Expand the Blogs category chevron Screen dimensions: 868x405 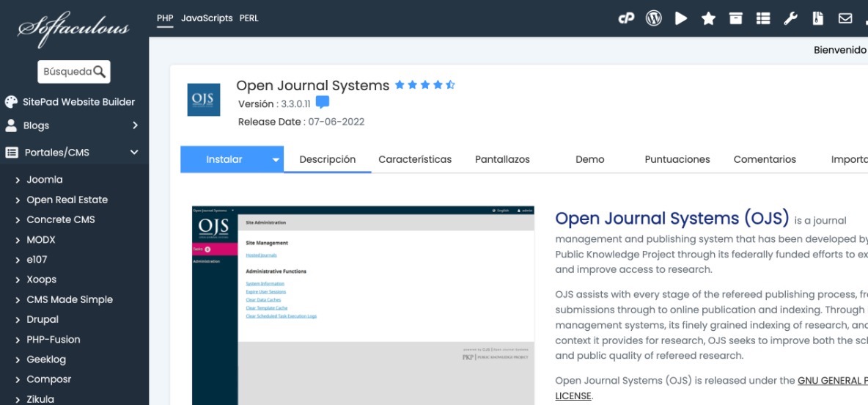pos(135,125)
